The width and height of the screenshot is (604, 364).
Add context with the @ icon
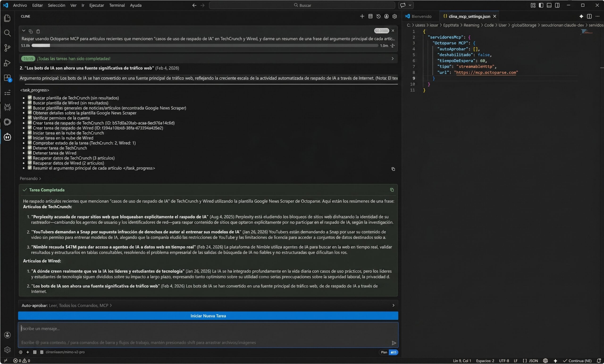[21, 352]
